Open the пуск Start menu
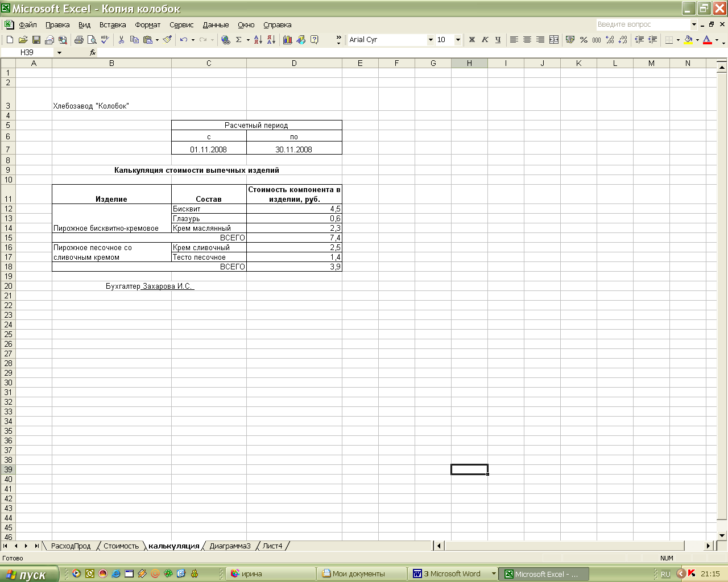The image size is (728, 582). [x=29, y=574]
